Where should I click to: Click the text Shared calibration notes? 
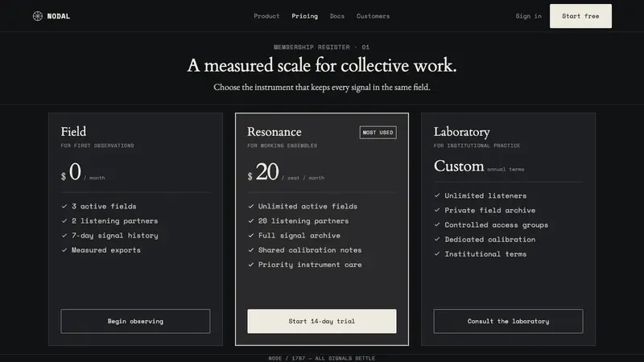click(310, 250)
